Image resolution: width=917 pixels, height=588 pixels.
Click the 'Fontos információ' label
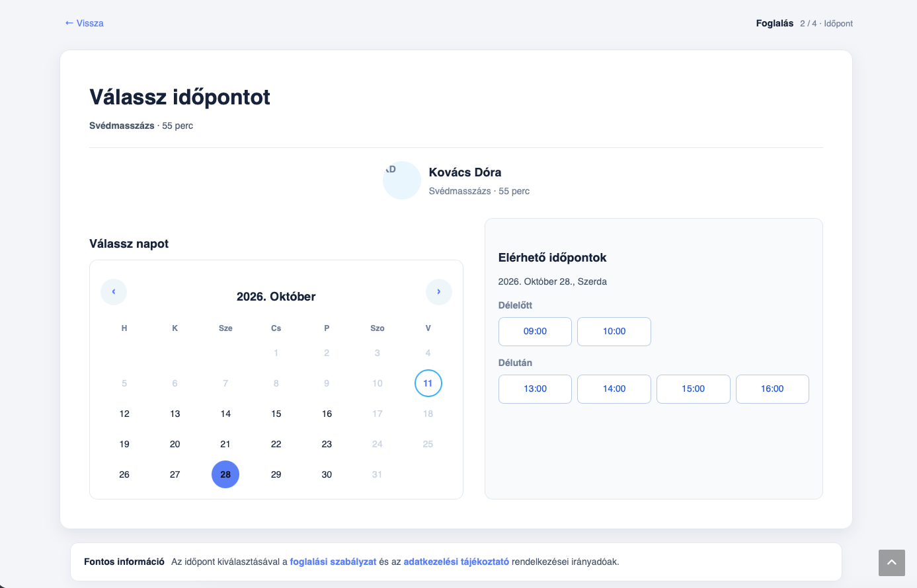click(x=124, y=562)
